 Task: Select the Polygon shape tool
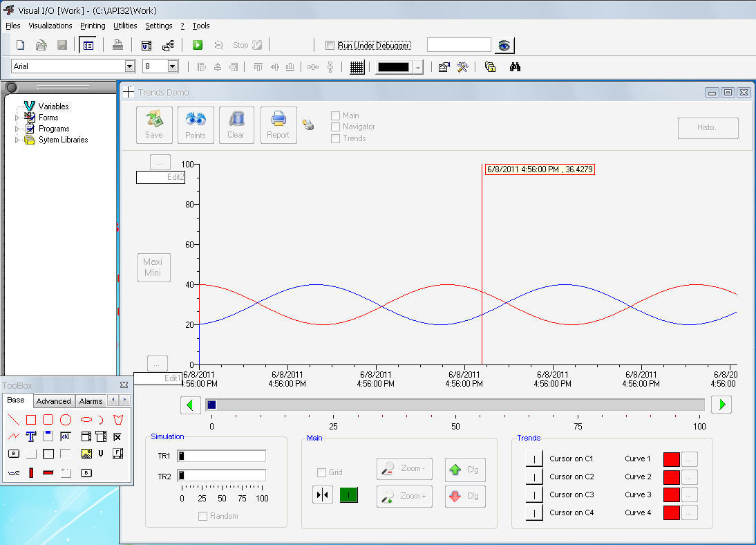coord(118,420)
